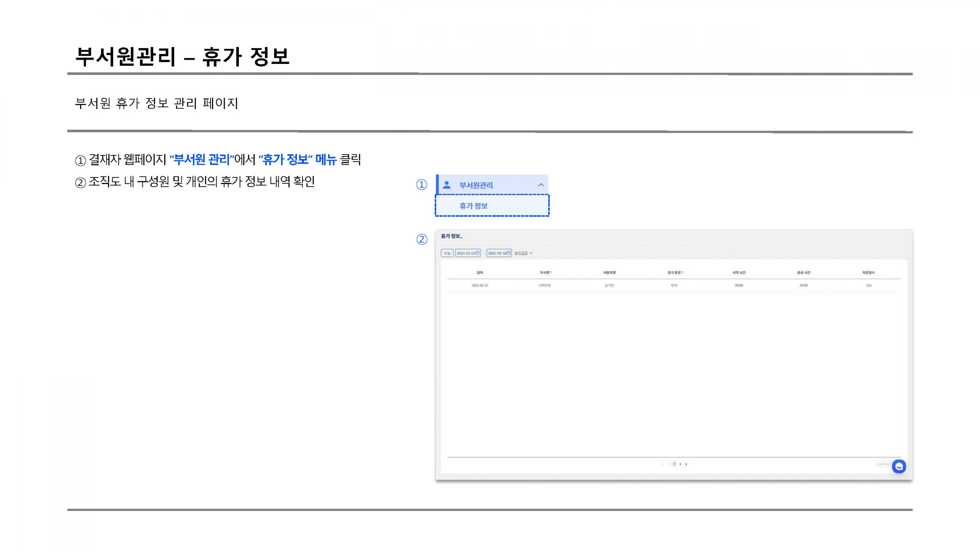
Task: Open the 부서원관리 sidebar menu label
Action: (x=476, y=185)
